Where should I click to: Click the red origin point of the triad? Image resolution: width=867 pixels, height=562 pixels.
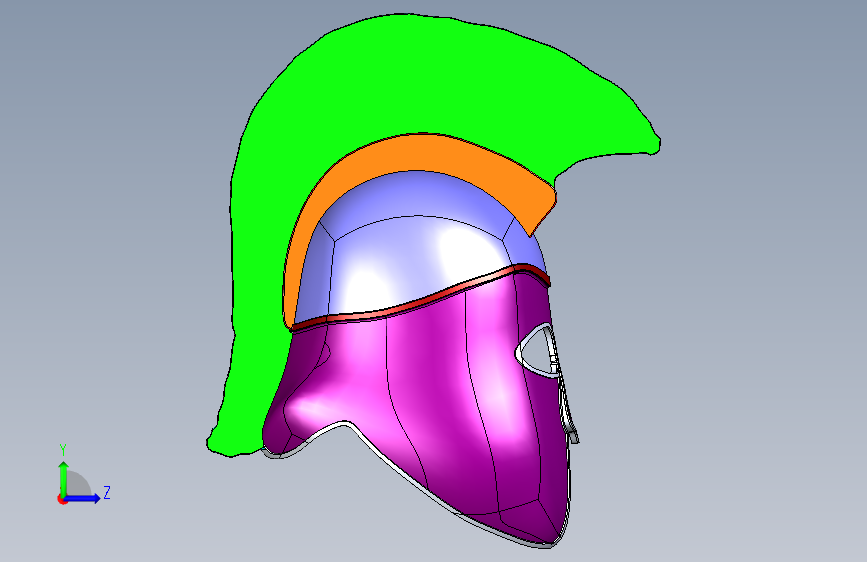pos(61,499)
